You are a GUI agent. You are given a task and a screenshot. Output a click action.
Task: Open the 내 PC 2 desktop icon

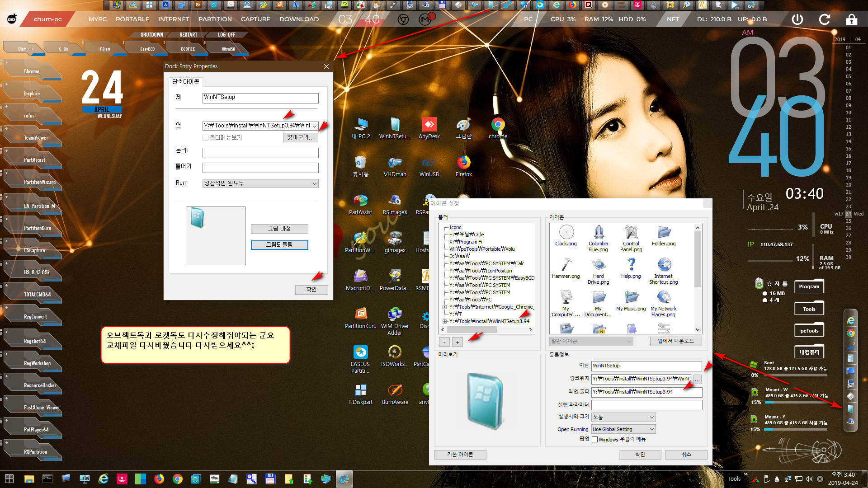(x=361, y=128)
